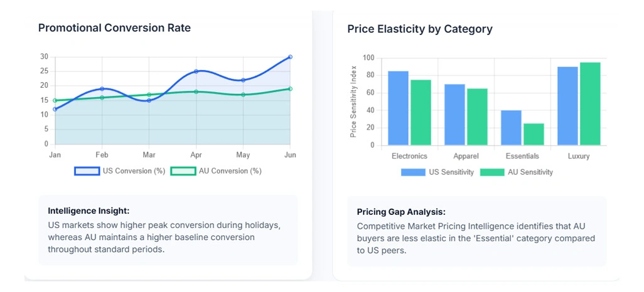Hide the US Sensitivity series via legend
Image resolution: width=644 pixels, height=292 pixels.
pyautogui.click(x=451, y=172)
